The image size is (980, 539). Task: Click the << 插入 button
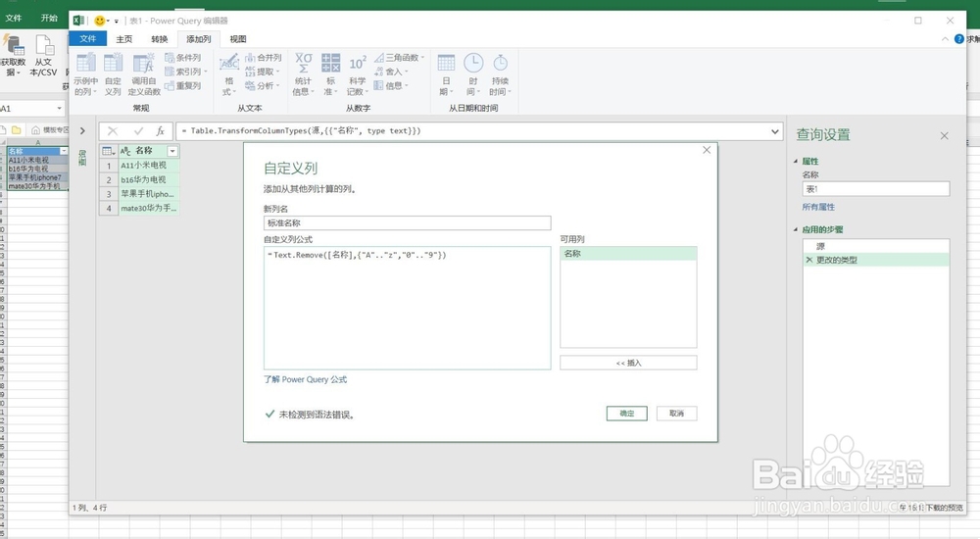pos(628,363)
